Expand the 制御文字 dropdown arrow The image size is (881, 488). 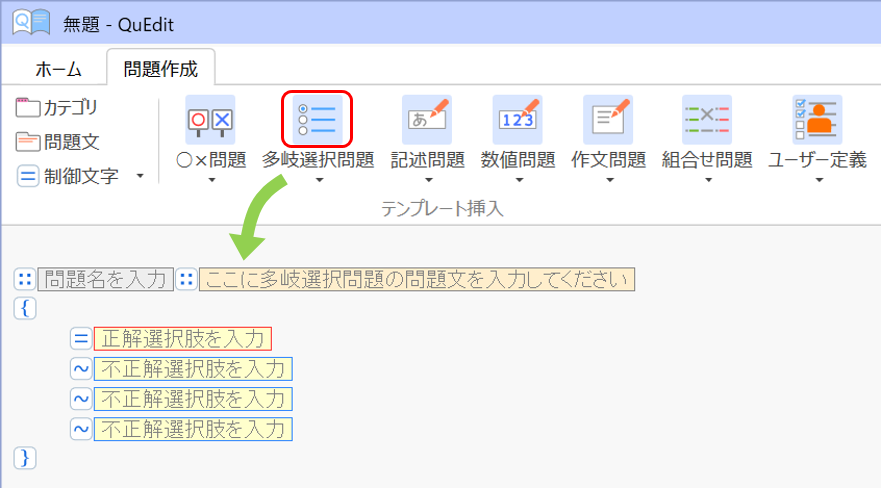pyautogui.click(x=140, y=177)
